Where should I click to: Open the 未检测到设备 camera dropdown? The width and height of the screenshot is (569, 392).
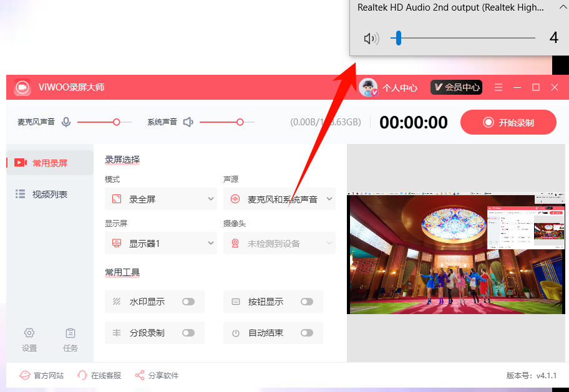(280, 243)
